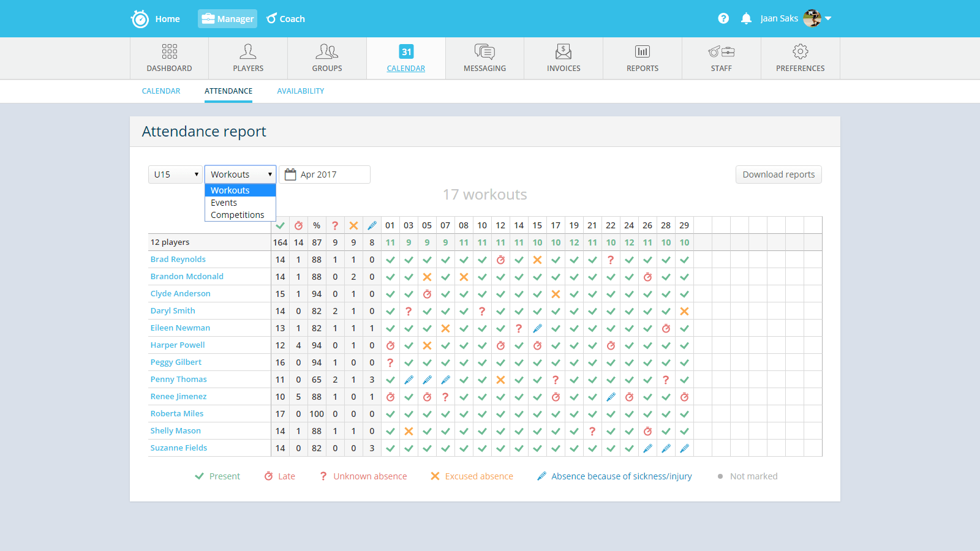Click the Apr 2017 date field
Screen dimensions: 980x551
coord(325,174)
